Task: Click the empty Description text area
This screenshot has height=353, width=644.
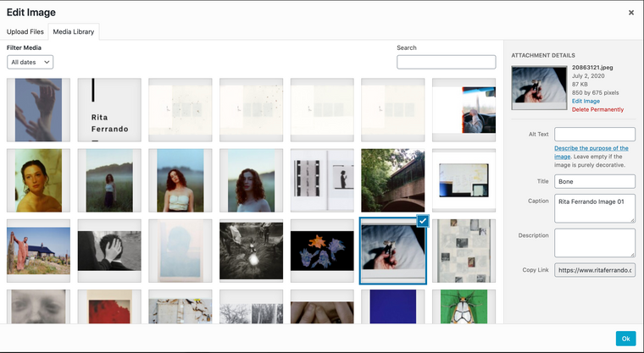Action: tap(594, 242)
